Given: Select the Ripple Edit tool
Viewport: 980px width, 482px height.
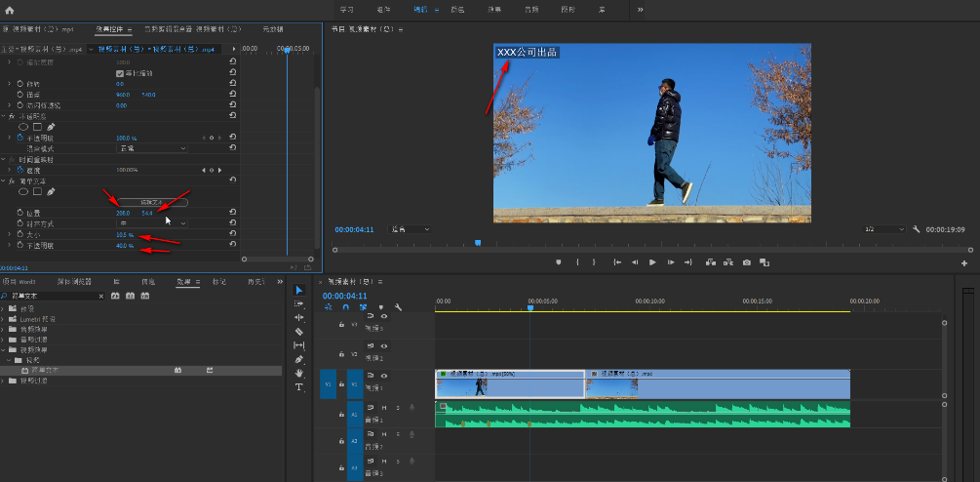Looking at the screenshot, I should tap(298, 318).
